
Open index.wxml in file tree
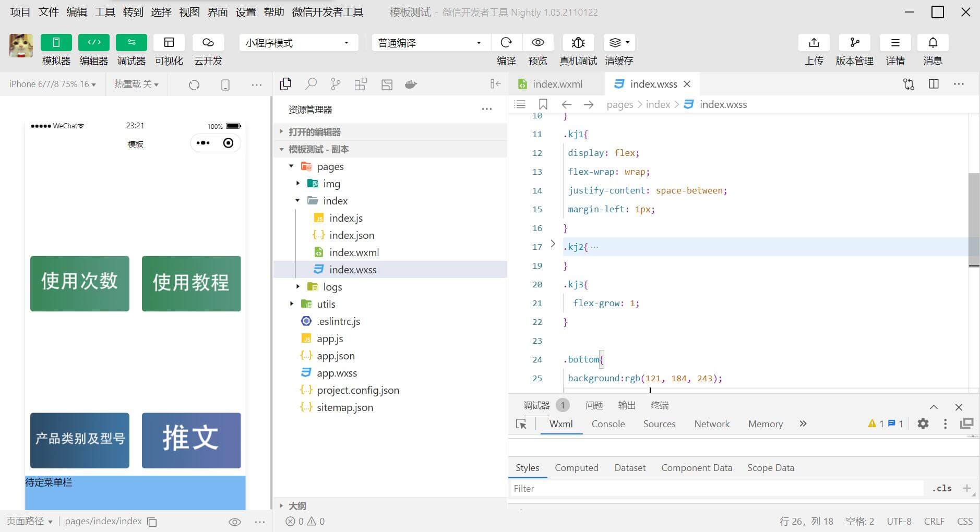pos(354,252)
